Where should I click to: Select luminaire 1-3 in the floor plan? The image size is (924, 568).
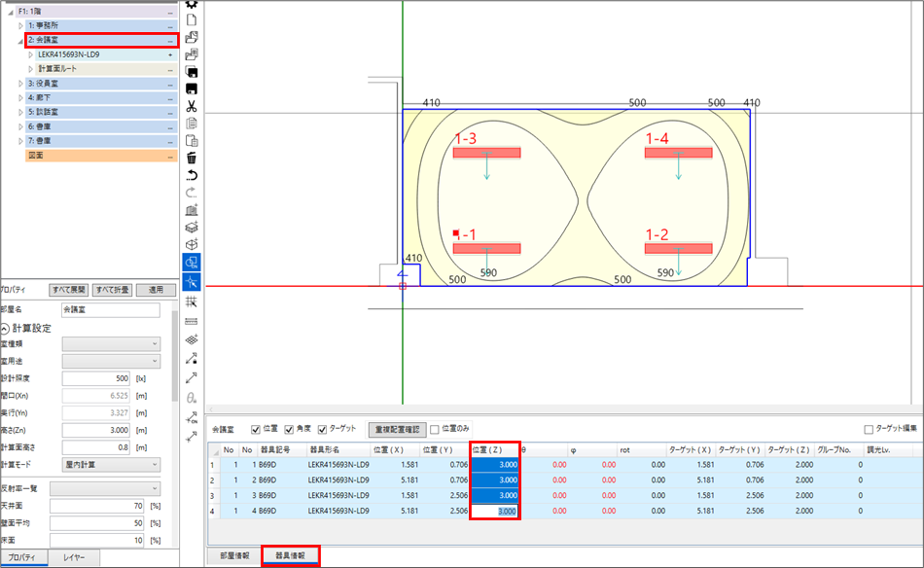(486, 153)
